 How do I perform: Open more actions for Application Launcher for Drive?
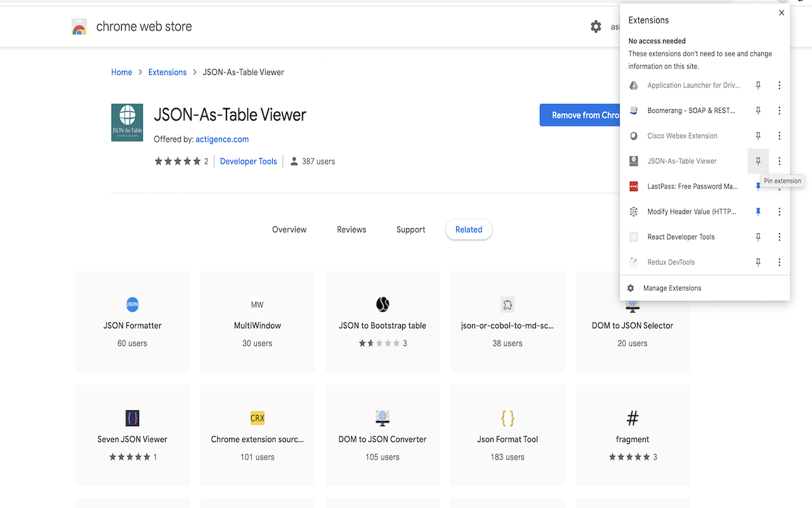coord(780,85)
